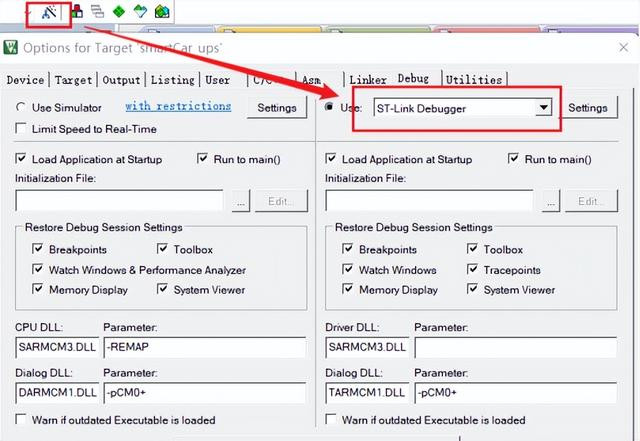Launch the Pack Installer icon
This screenshot has width=640, height=441.
[162, 11]
